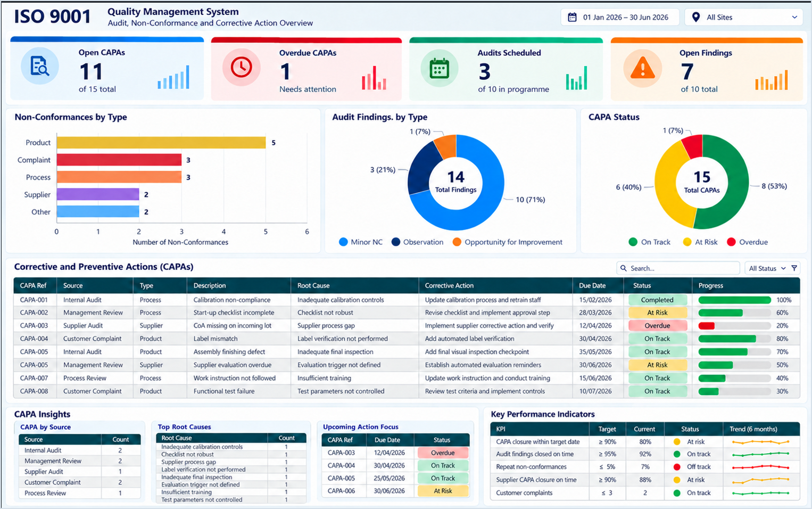812x509 pixels.
Task: Click the Completed status badge for CAPA-001
Action: point(658,300)
